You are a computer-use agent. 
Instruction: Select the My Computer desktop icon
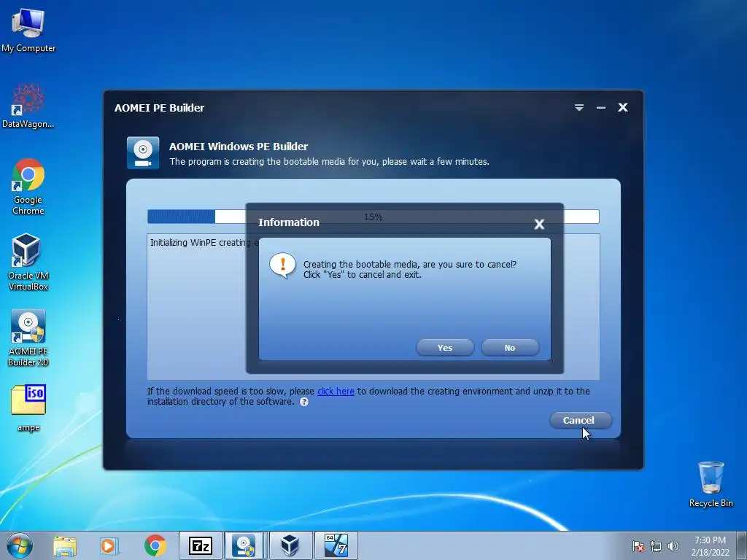point(28,31)
